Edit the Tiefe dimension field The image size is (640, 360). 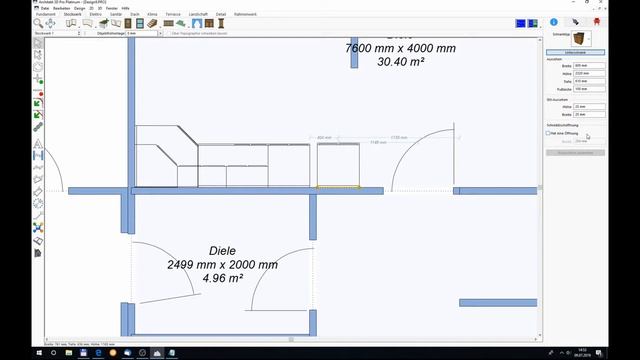click(589, 81)
